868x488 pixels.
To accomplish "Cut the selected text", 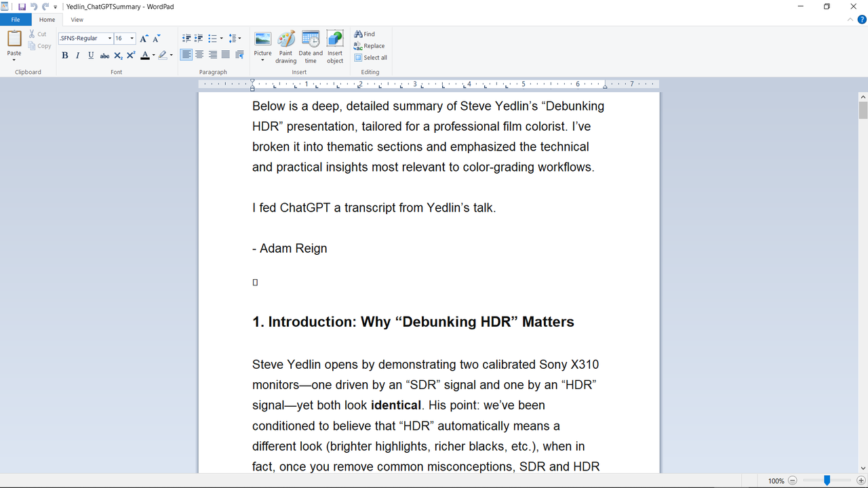I will pos(38,34).
